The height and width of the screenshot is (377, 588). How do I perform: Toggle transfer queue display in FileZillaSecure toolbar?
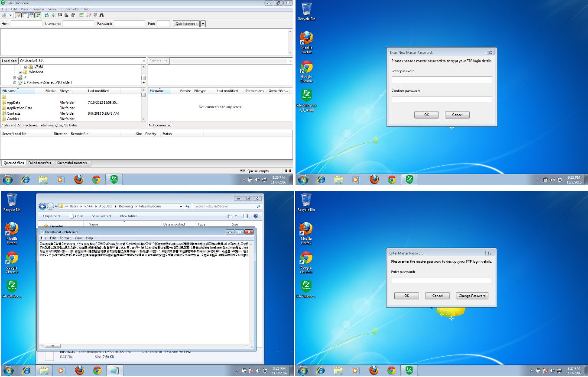tap(38, 15)
